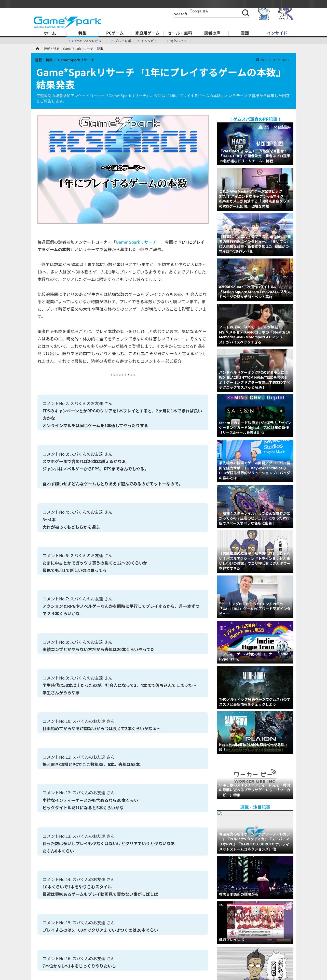Open the Indie Hype Train banner
327x980 pixels.
[x=255, y=642]
